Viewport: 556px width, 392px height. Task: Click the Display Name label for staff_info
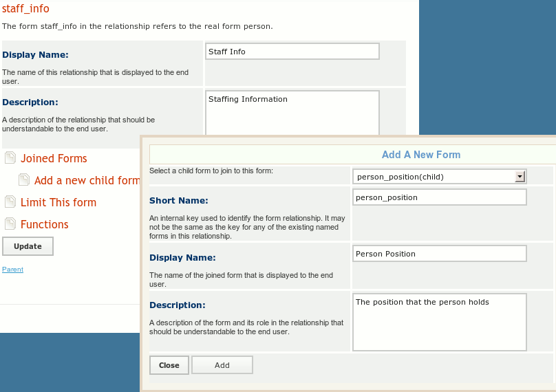35,55
